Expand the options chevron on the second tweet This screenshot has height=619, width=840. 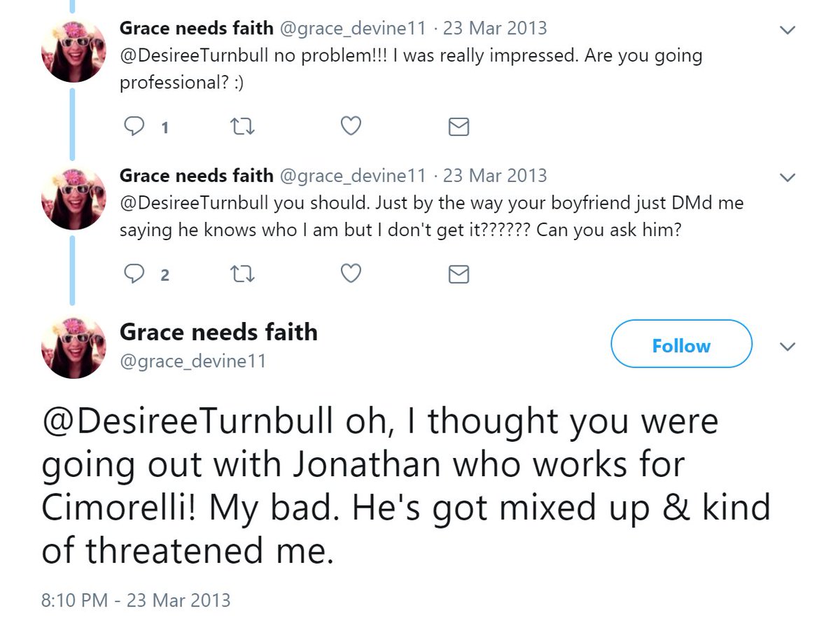787,176
